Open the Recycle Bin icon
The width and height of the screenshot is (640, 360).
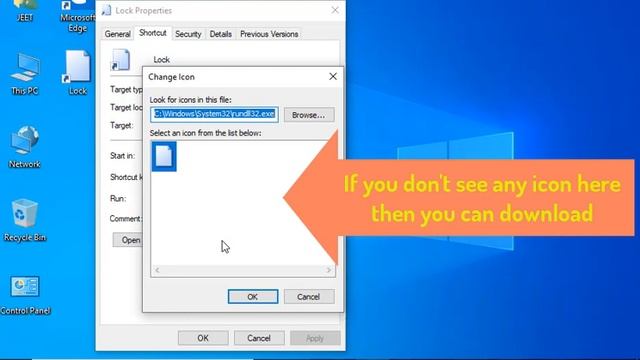[x=24, y=220]
